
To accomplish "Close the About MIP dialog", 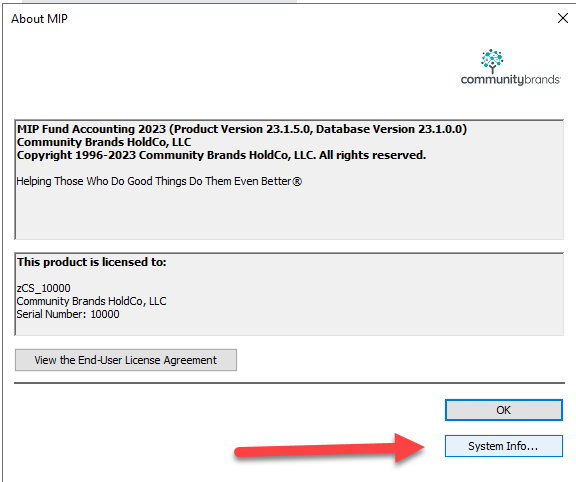I will point(562,18).
